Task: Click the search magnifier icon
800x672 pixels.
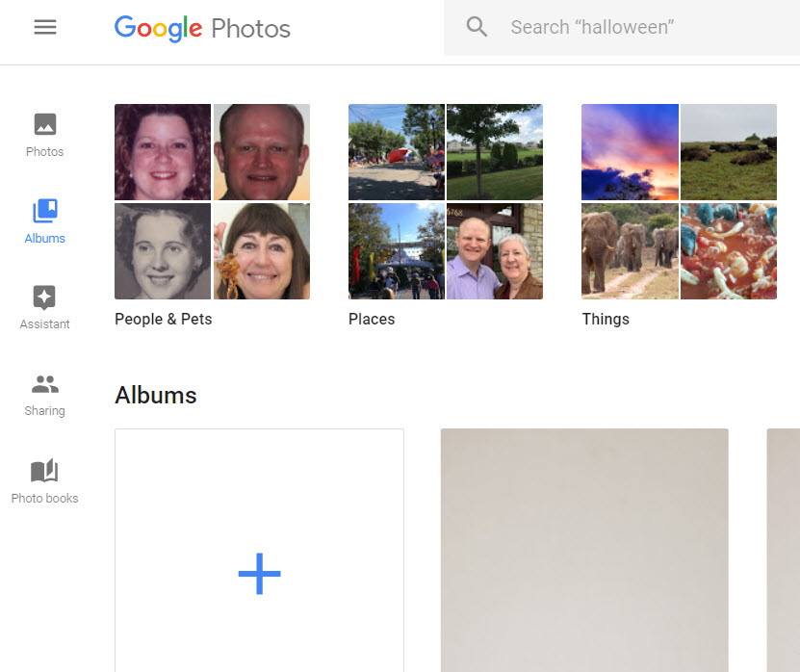Action: [477, 27]
